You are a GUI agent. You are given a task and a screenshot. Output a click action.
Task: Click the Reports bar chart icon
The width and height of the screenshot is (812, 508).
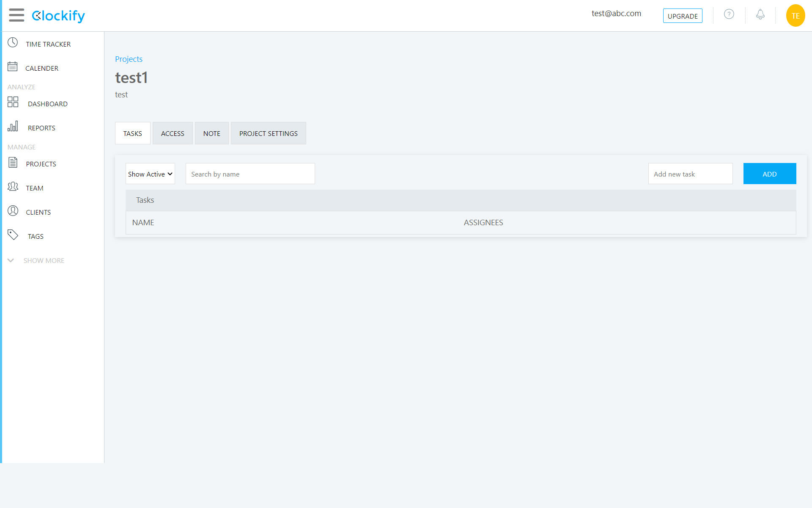coord(13,126)
